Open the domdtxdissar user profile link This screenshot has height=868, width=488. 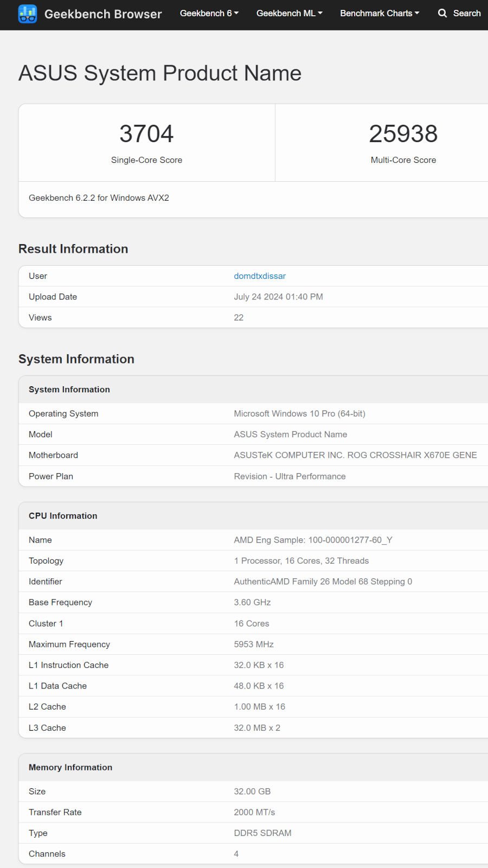(x=259, y=276)
